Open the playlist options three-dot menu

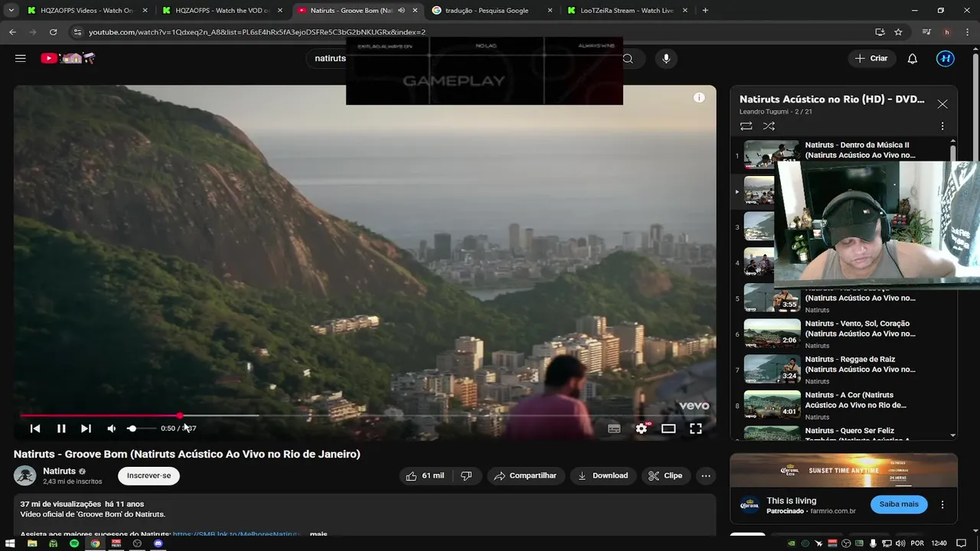pyautogui.click(x=942, y=126)
